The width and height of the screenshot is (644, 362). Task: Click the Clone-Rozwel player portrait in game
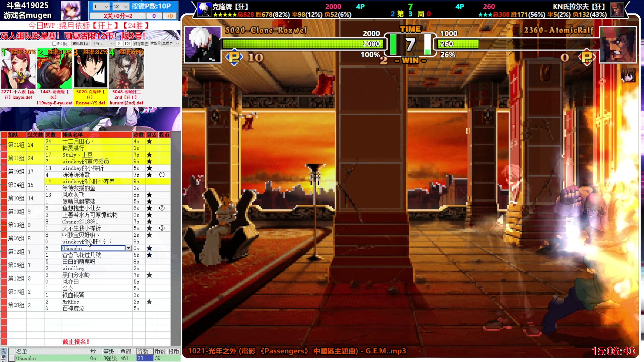[x=203, y=45]
